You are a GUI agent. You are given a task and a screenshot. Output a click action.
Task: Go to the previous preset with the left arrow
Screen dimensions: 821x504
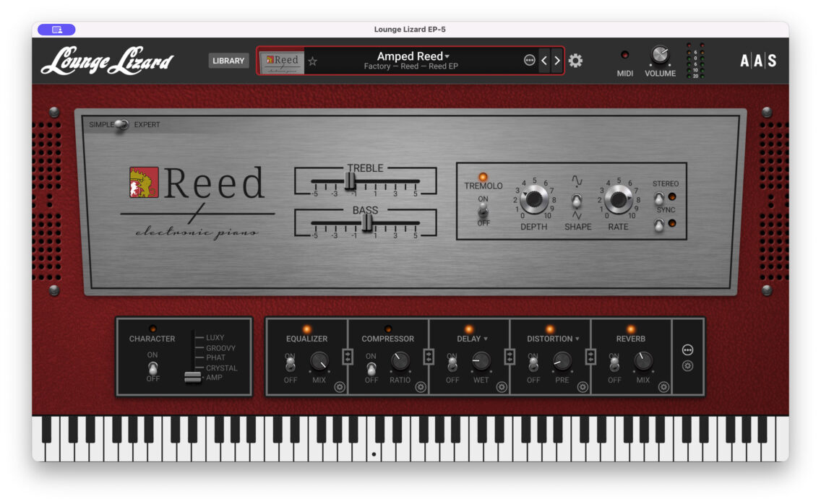click(544, 61)
